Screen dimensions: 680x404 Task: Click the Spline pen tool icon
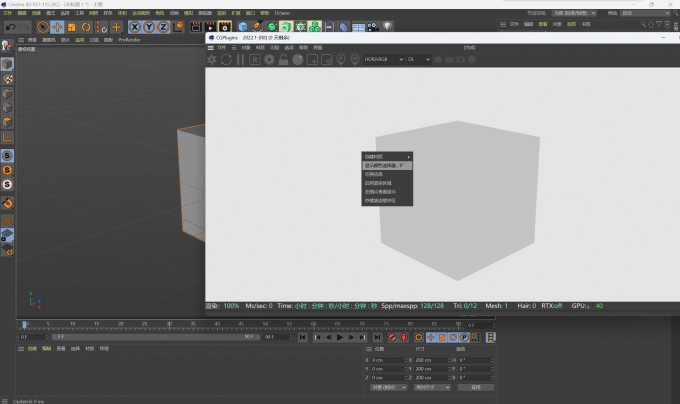click(x=257, y=27)
